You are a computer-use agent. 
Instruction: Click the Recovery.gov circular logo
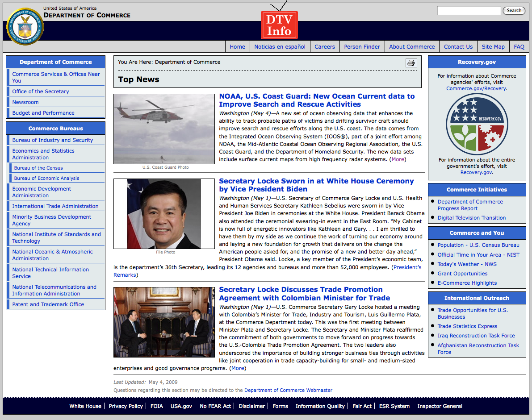point(477,125)
